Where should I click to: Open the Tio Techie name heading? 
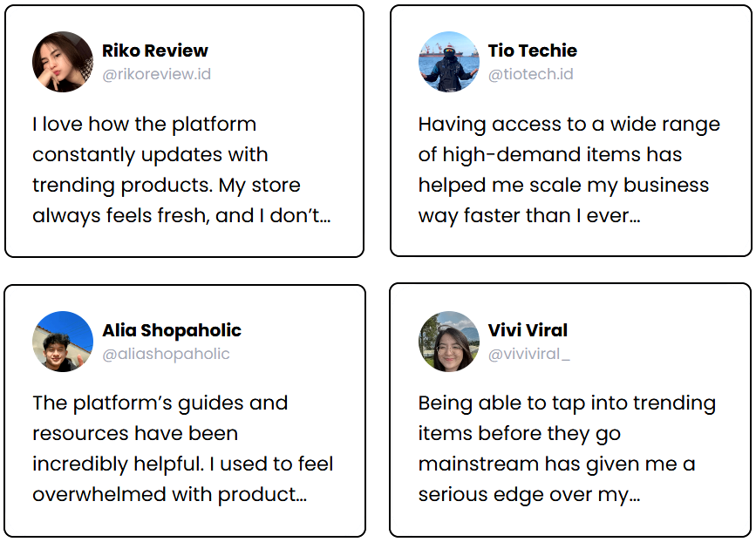[x=532, y=51]
